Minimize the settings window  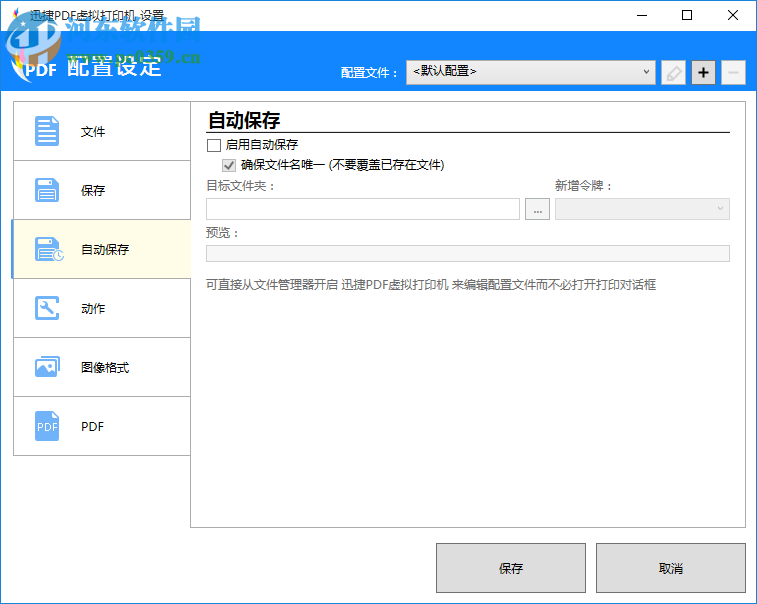(x=642, y=15)
